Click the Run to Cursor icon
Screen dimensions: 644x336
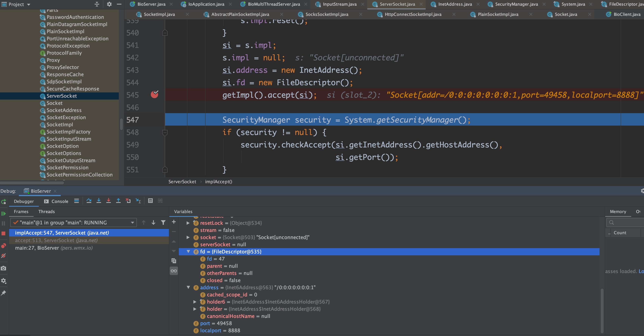(x=138, y=201)
